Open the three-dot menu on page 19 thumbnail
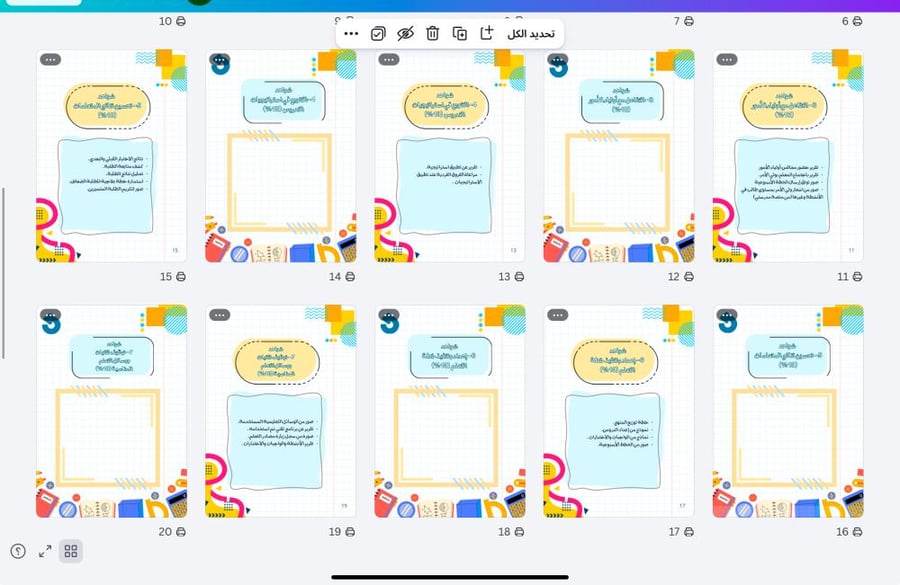 coord(220,315)
